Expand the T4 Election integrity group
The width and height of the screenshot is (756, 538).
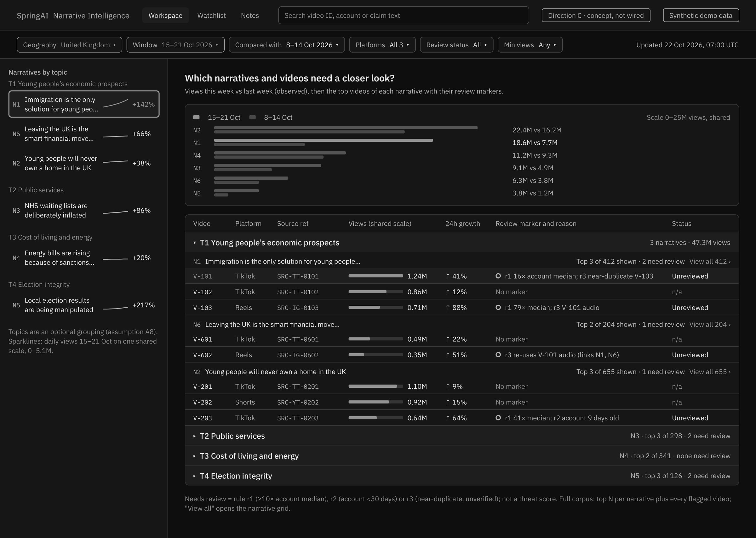tap(462, 476)
